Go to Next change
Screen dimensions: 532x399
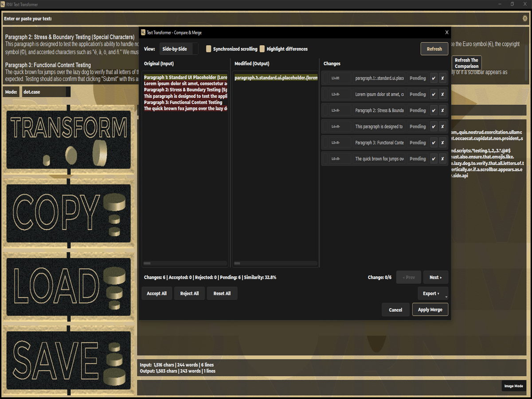click(436, 278)
